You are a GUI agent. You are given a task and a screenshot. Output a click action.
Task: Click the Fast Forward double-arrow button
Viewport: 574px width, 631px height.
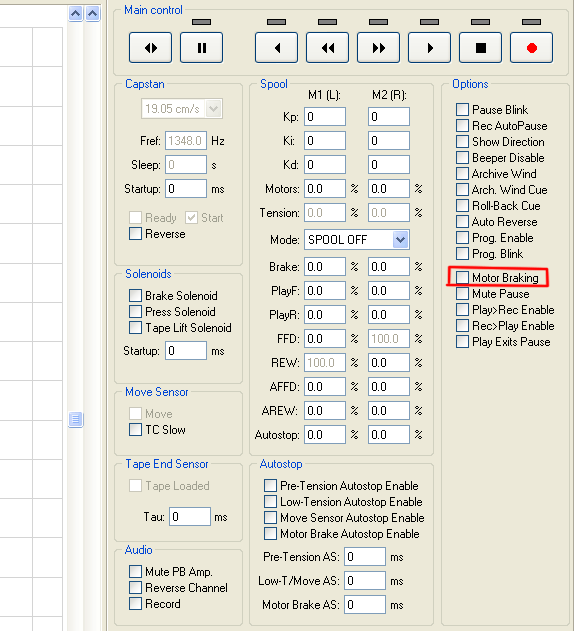378,48
